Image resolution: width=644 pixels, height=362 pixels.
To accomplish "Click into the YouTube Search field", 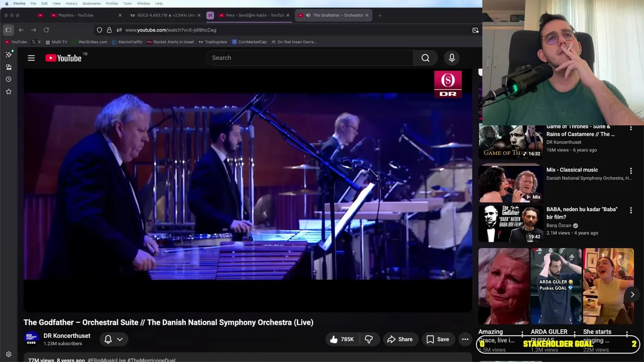I will [309, 58].
